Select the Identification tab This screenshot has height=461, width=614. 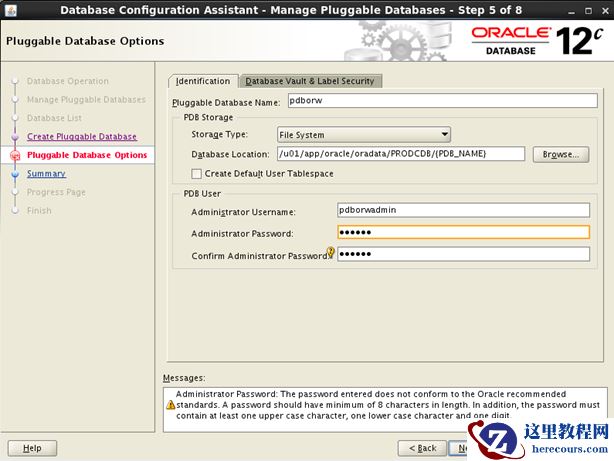click(203, 81)
